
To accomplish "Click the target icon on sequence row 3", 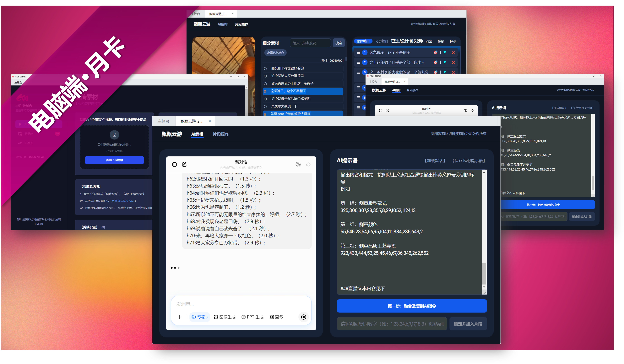I will tap(435, 72).
